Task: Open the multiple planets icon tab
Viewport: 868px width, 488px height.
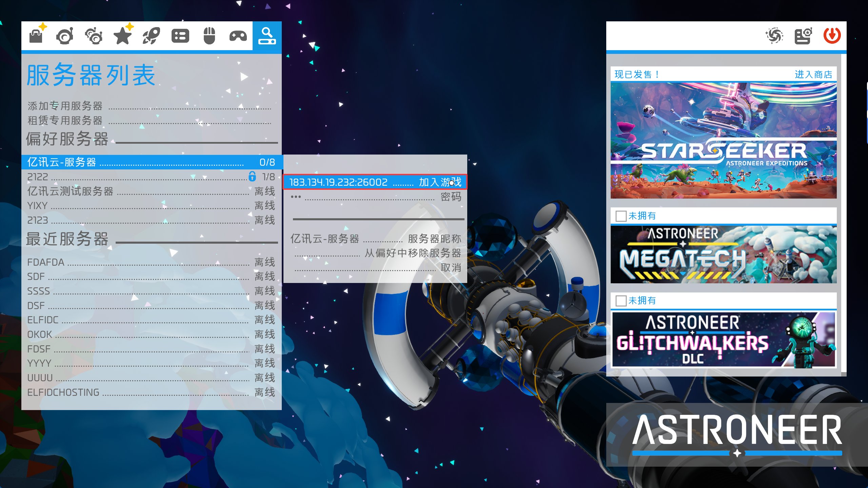Action: click(x=94, y=36)
